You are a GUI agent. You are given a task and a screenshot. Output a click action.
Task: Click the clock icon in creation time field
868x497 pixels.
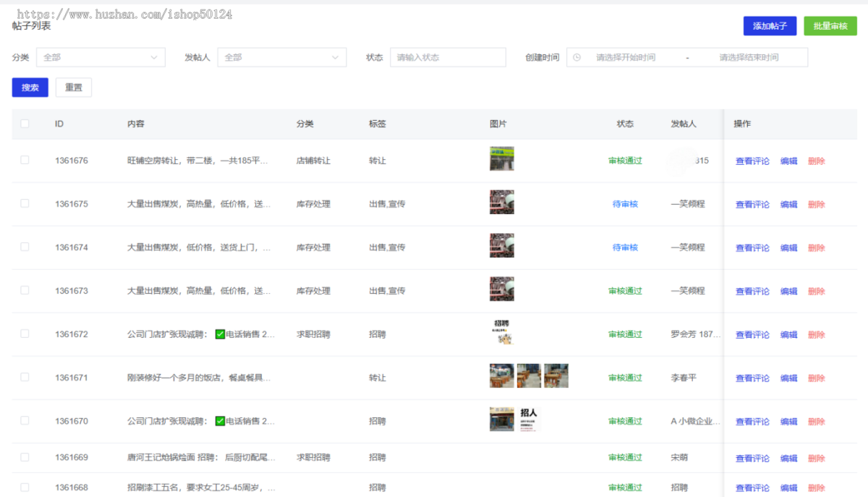click(x=577, y=57)
